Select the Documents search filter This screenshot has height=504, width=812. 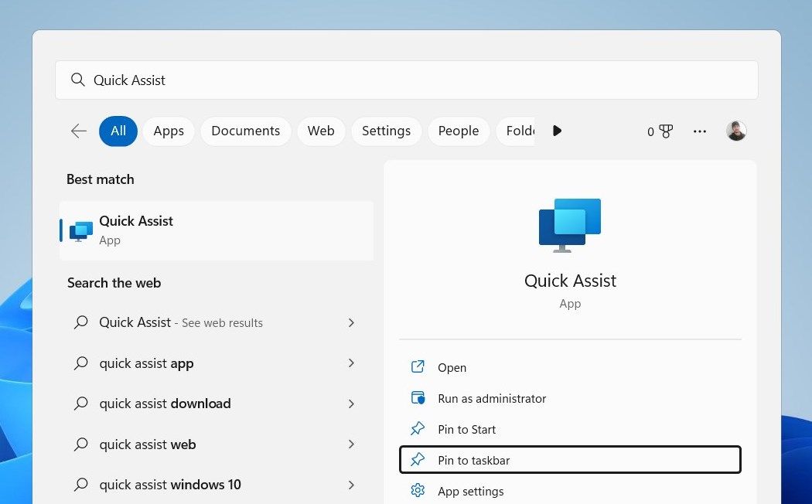245,131
